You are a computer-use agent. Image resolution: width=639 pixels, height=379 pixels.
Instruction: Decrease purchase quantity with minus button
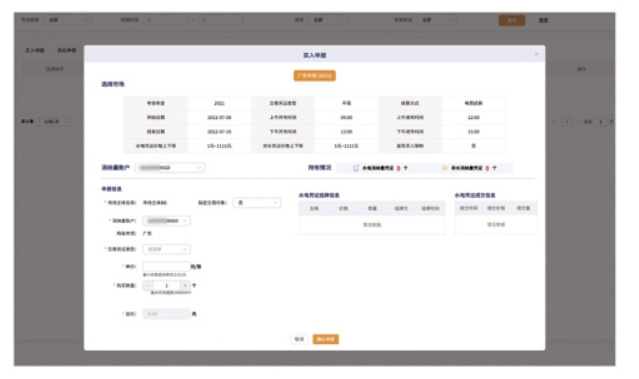(148, 286)
